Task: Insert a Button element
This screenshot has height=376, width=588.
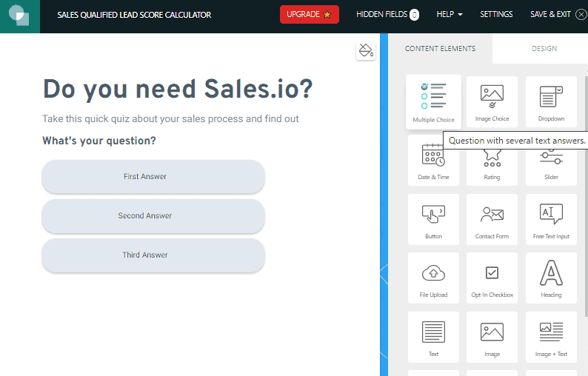Action: pos(433,219)
